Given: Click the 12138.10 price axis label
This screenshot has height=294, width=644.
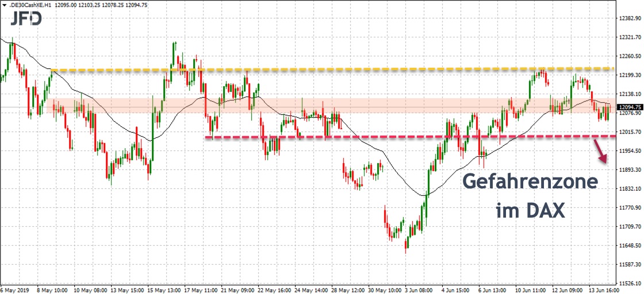Looking at the screenshot, I should pyautogui.click(x=630, y=94).
